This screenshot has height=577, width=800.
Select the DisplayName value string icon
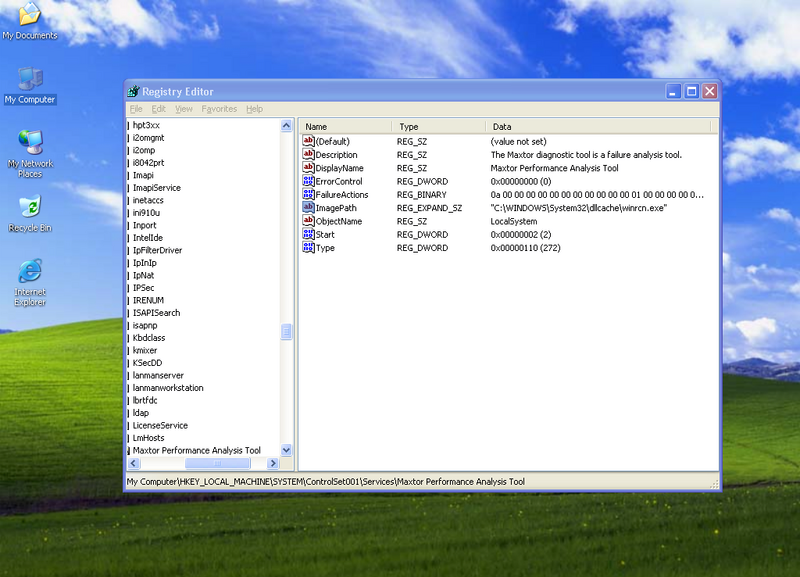point(308,167)
